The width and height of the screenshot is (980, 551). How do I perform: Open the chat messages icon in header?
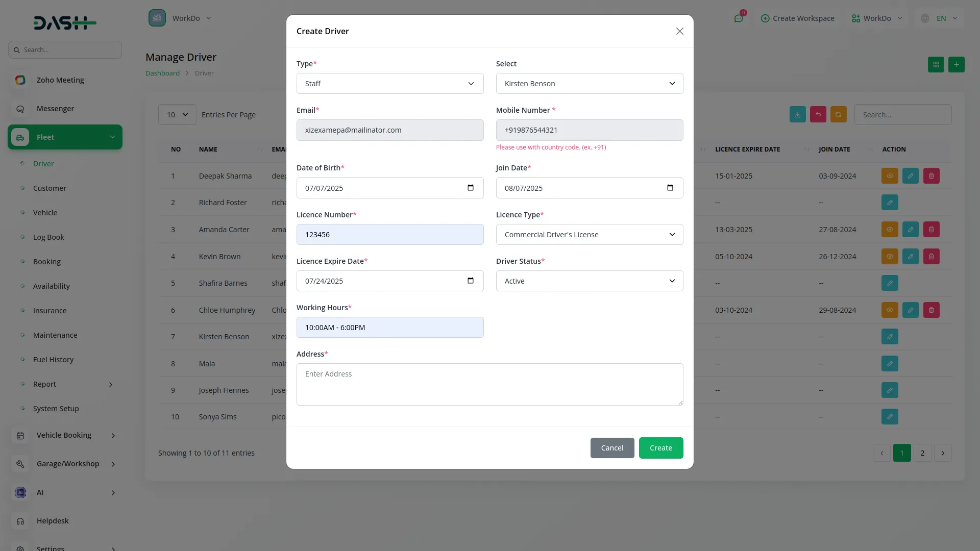pyautogui.click(x=739, y=18)
